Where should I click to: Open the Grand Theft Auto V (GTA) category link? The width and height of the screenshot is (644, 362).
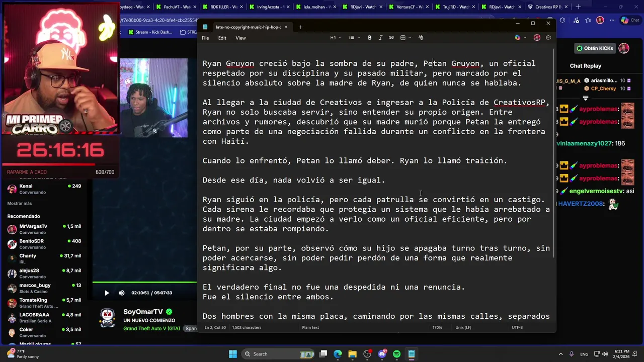[151, 328]
